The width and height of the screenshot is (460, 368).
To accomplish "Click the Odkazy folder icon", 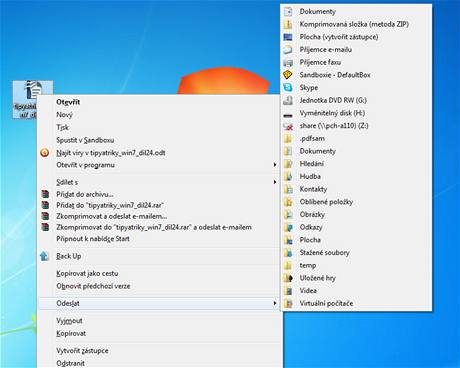I will (x=288, y=227).
